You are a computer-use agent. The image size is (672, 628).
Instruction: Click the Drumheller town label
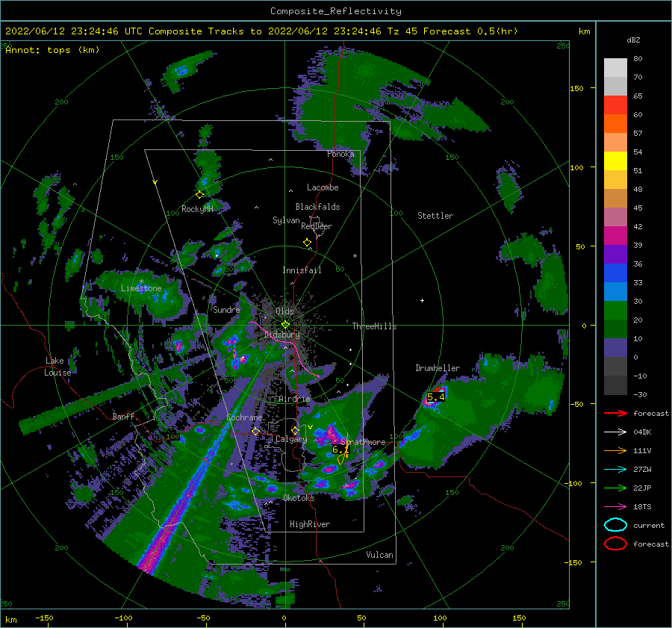(x=438, y=368)
